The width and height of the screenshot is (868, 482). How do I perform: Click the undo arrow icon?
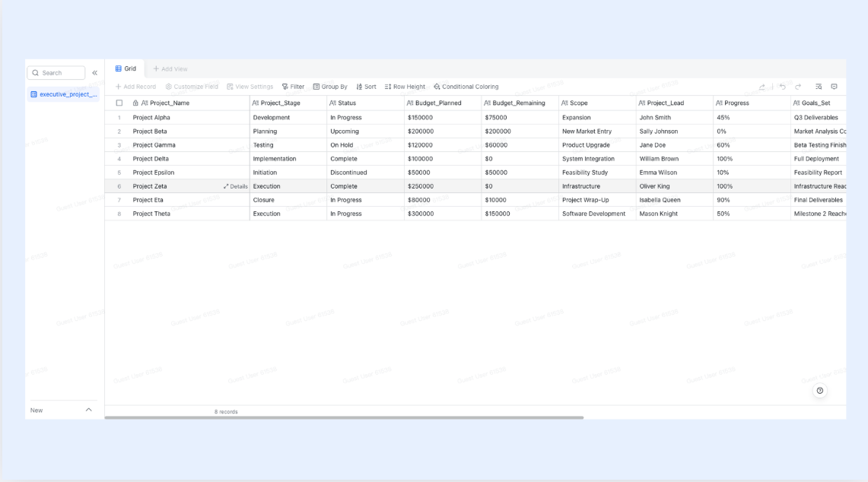coord(782,87)
